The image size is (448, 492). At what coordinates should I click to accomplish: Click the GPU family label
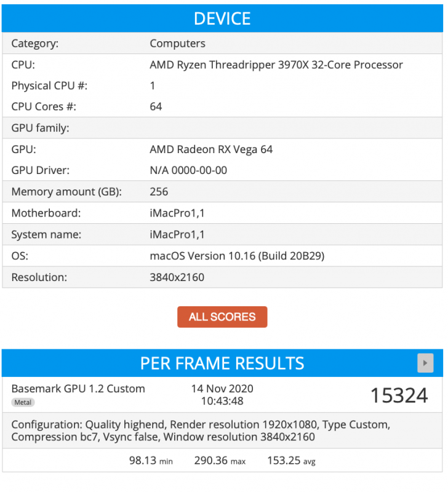point(40,128)
